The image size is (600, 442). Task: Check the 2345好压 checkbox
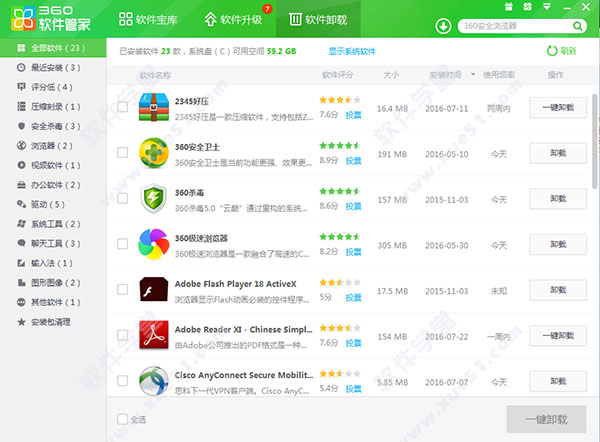click(122, 107)
